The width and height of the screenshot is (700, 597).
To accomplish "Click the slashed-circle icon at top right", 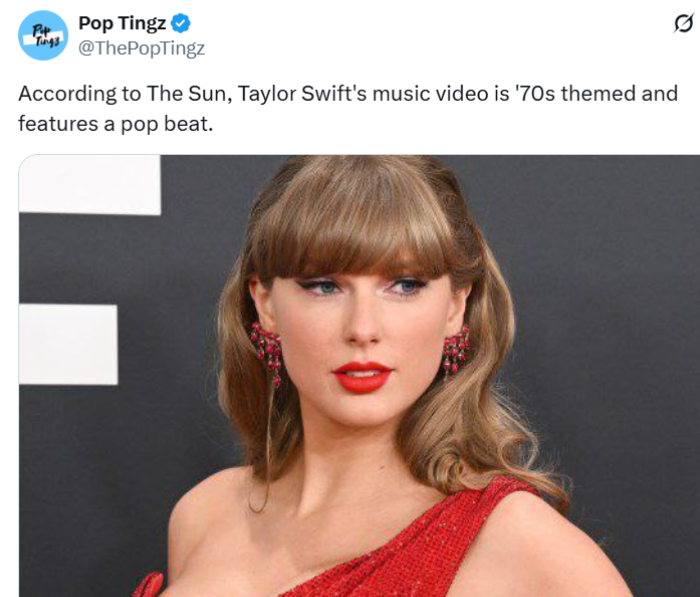I will (683, 23).
